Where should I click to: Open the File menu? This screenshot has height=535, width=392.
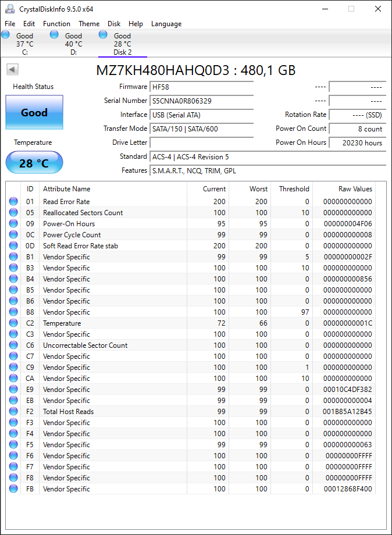10,23
